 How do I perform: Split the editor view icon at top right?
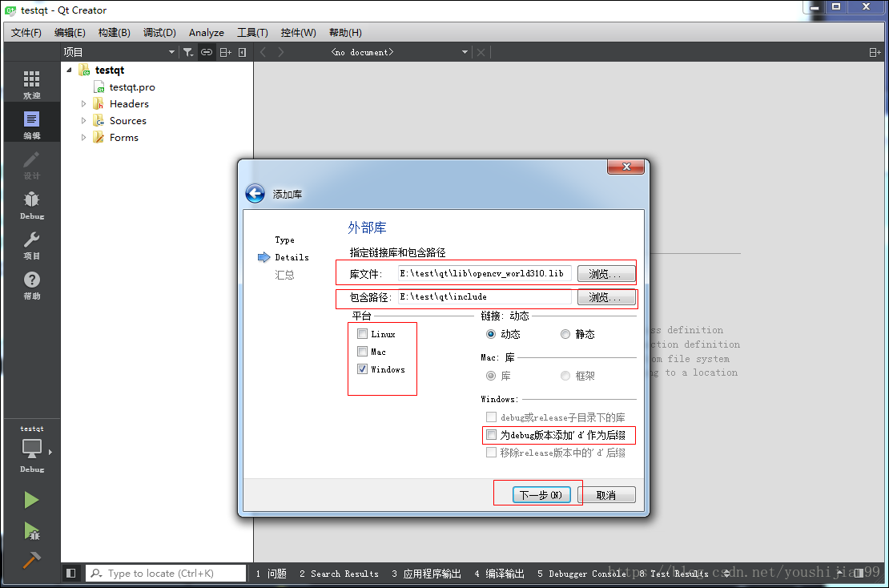[x=875, y=52]
